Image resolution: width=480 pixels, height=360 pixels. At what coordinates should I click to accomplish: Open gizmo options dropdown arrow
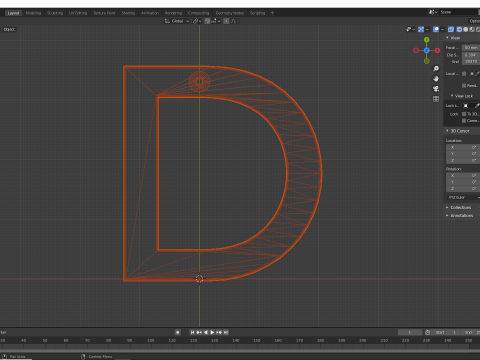427,29
